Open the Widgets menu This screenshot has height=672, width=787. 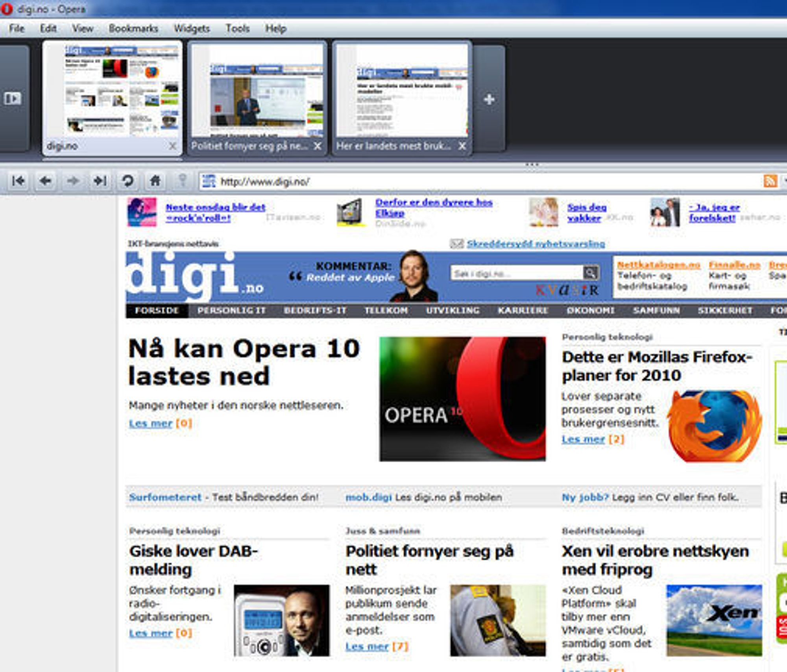pos(192,28)
